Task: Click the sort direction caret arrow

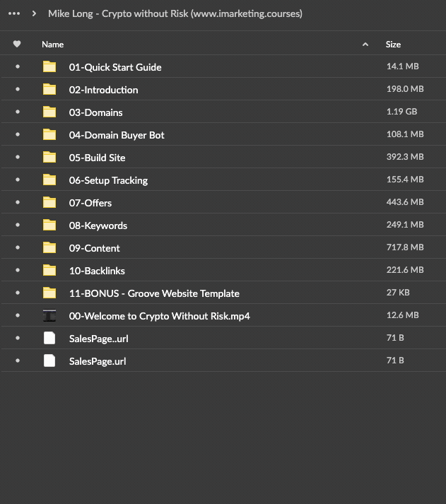Action: pyautogui.click(x=365, y=45)
